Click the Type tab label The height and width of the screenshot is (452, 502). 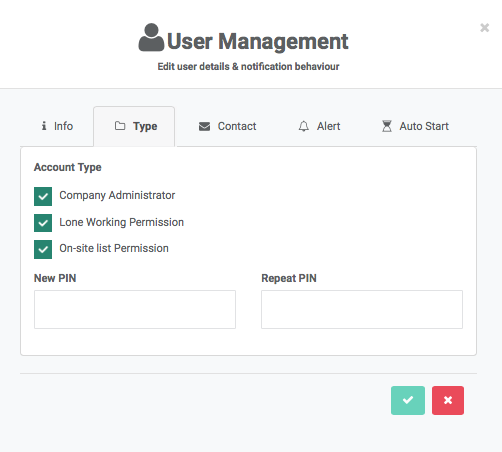click(x=145, y=126)
